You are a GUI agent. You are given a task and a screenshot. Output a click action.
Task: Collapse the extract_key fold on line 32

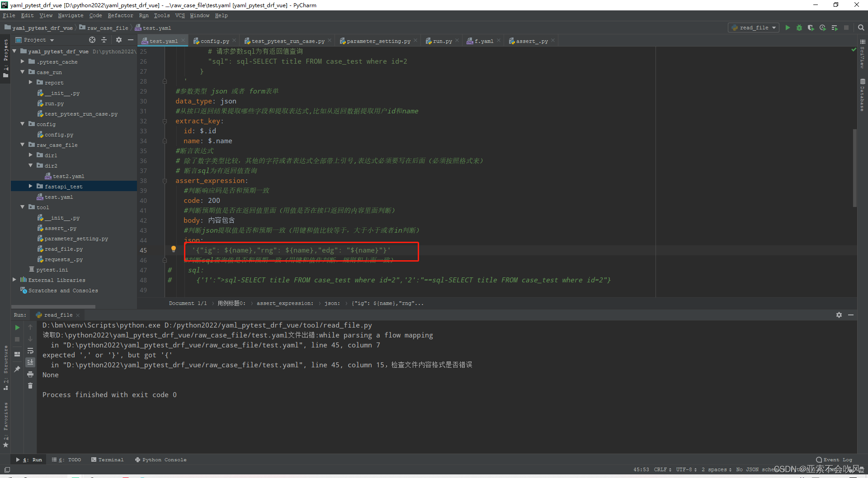[165, 121]
